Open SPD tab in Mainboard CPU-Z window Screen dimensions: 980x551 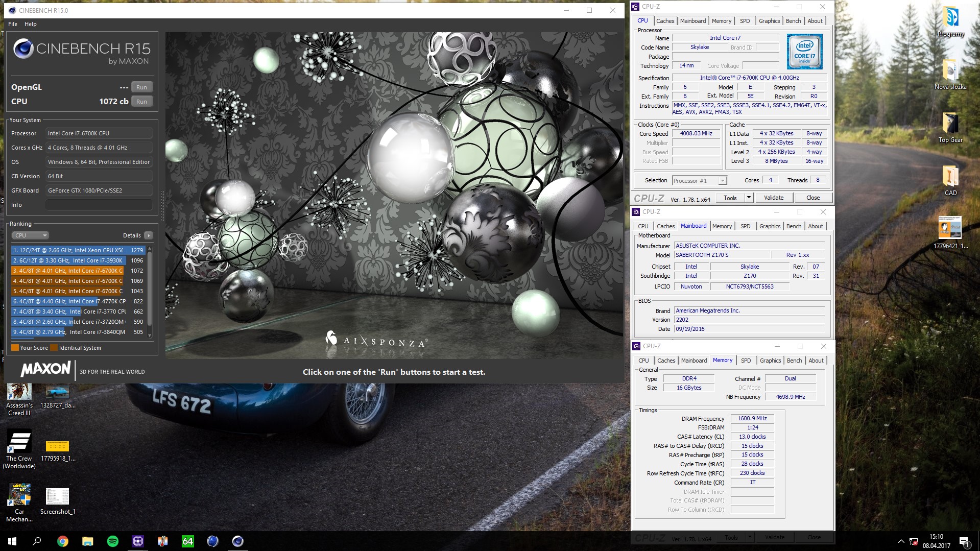click(746, 226)
